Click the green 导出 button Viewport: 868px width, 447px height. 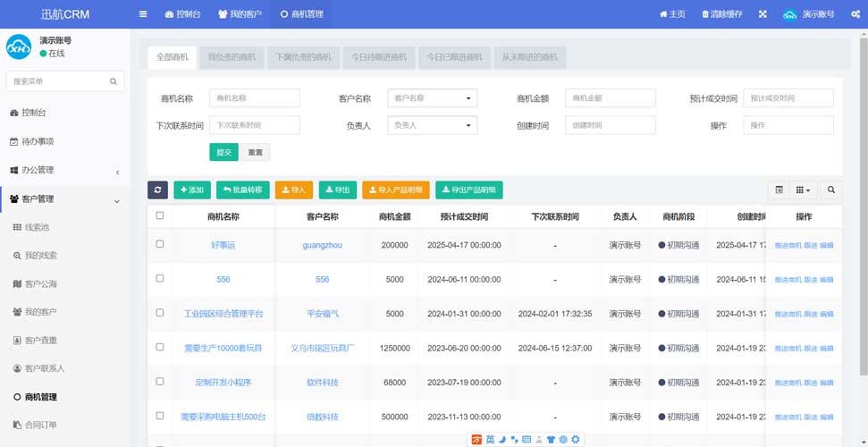(x=338, y=190)
